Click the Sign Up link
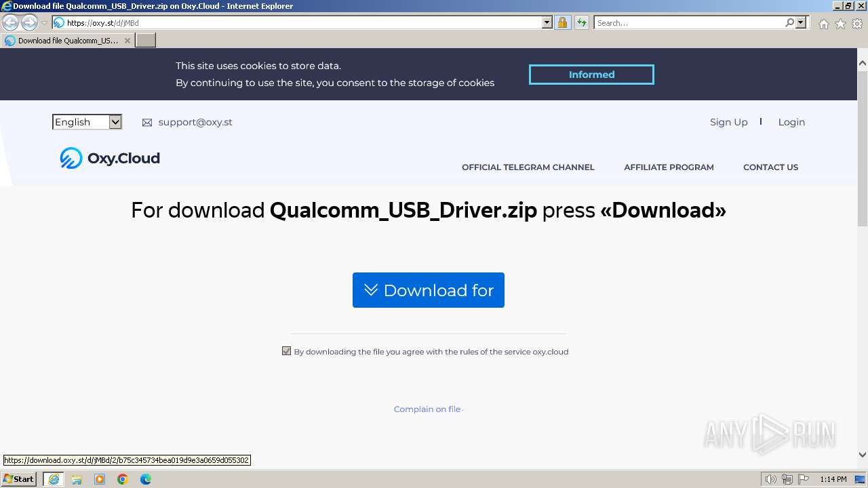Screen dimensions: 868x488 click(x=728, y=122)
